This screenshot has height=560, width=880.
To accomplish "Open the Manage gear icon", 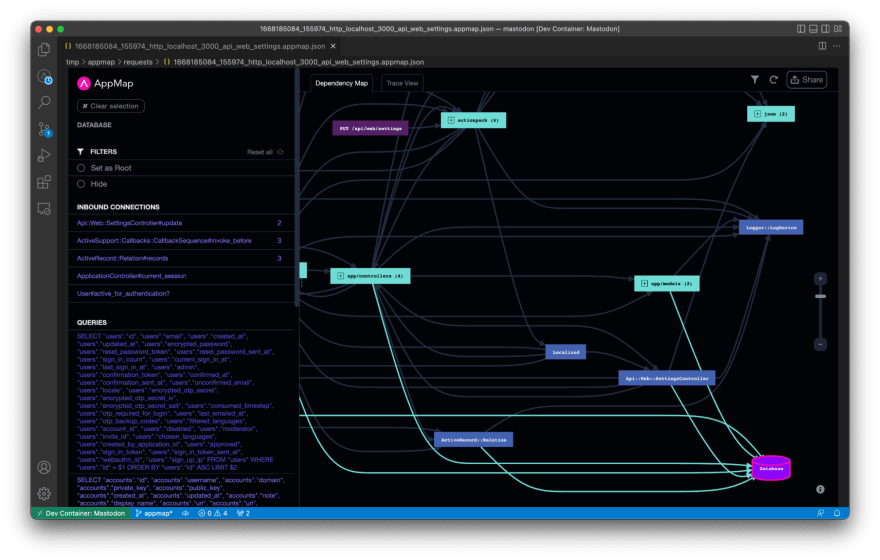I will tap(44, 493).
